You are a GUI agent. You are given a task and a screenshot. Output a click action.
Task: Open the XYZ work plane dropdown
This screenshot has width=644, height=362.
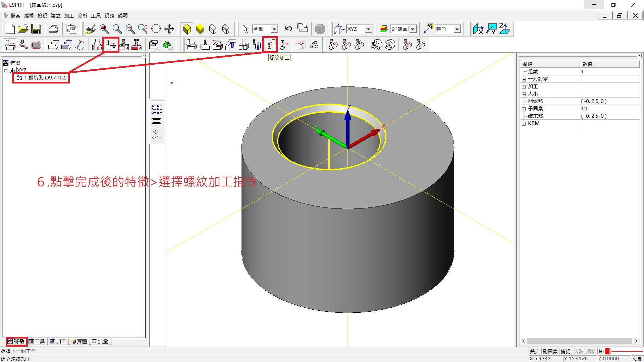click(x=369, y=29)
